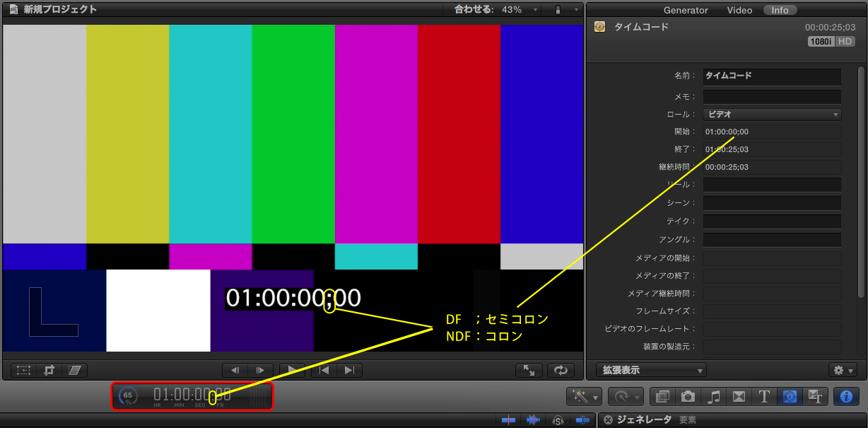Screen dimensions: 868x428
Task: Click the 1080i HD format badge
Action: 831,42
